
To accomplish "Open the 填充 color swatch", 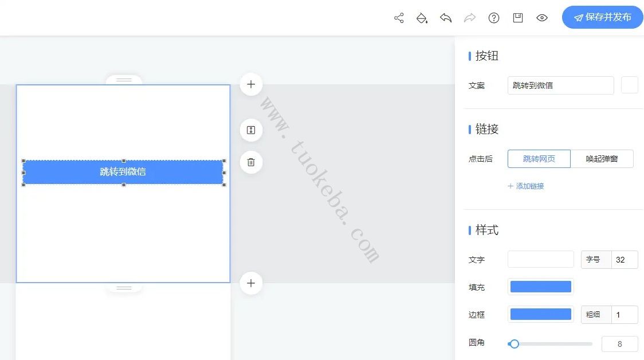I will 540,286.
